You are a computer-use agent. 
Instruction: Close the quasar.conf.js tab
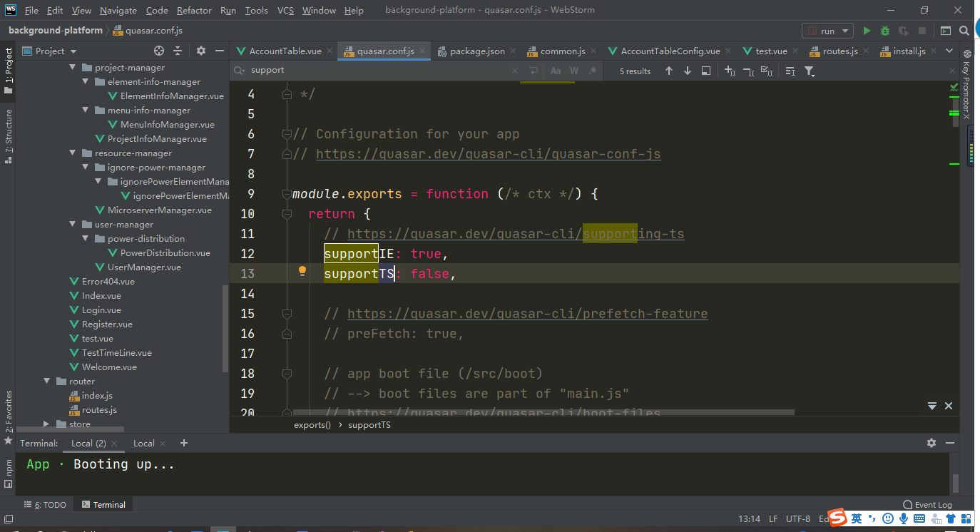pyautogui.click(x=422, y=51)
